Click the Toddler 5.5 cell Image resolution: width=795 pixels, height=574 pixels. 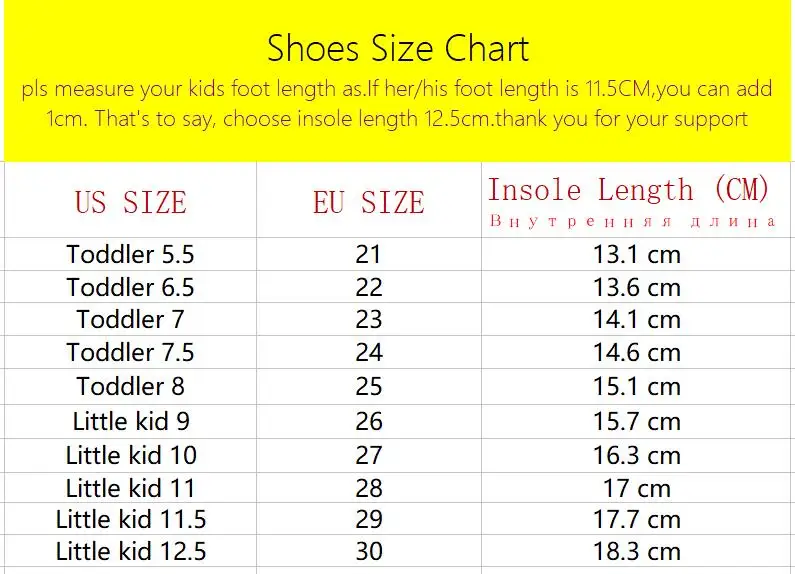coord(130,254)
